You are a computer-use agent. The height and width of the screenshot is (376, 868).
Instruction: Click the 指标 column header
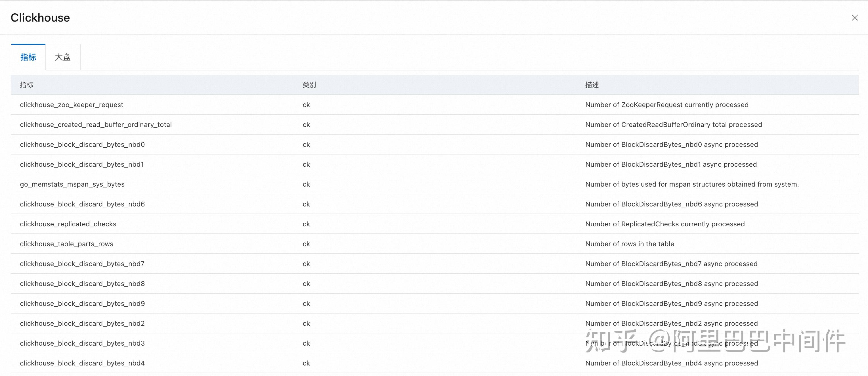pos(27,85)
